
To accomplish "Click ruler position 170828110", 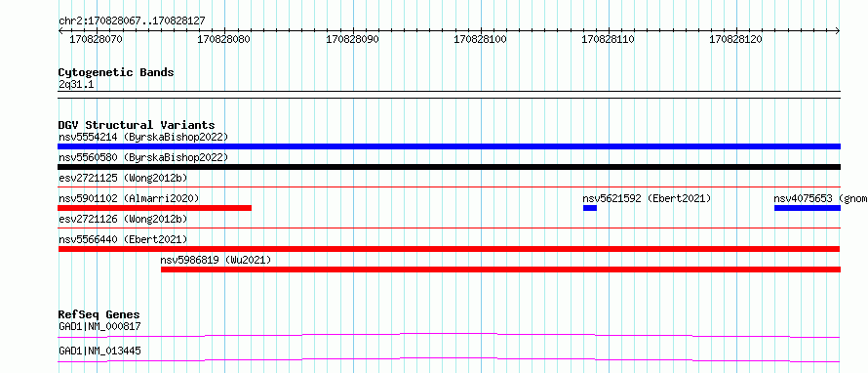I will click(609, 39).
